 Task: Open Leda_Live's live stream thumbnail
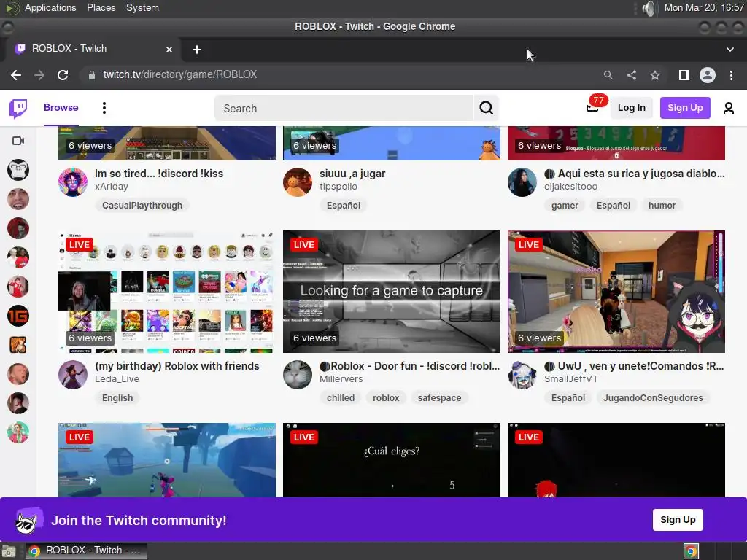pyautogui.click(x=167, y=292)
